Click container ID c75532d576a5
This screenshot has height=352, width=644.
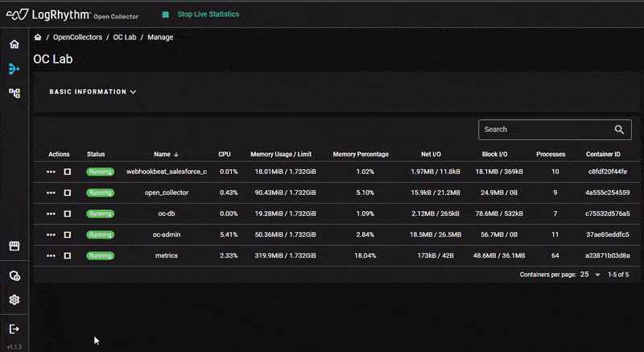pos(608,213)
